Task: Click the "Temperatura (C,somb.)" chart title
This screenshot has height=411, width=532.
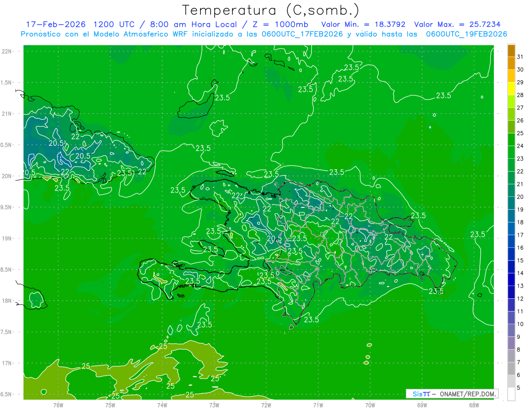Action: coord(270,10)
